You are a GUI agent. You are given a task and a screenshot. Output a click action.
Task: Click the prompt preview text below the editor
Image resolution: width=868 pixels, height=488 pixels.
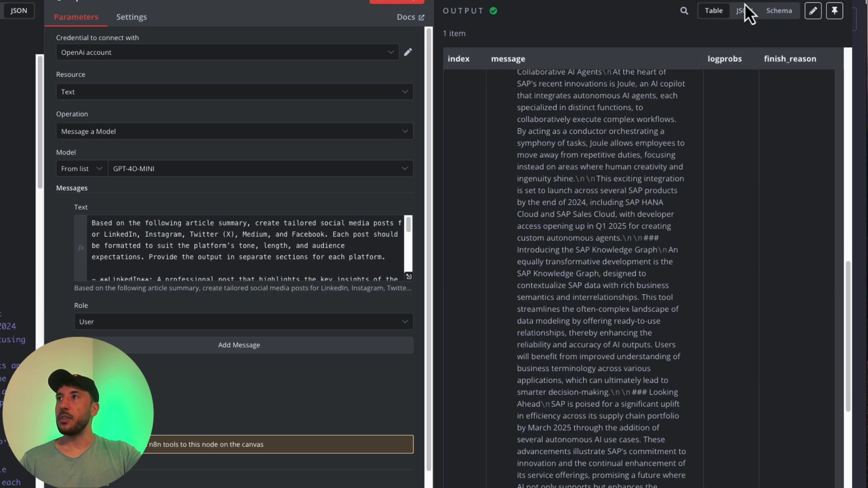[243, 288]
